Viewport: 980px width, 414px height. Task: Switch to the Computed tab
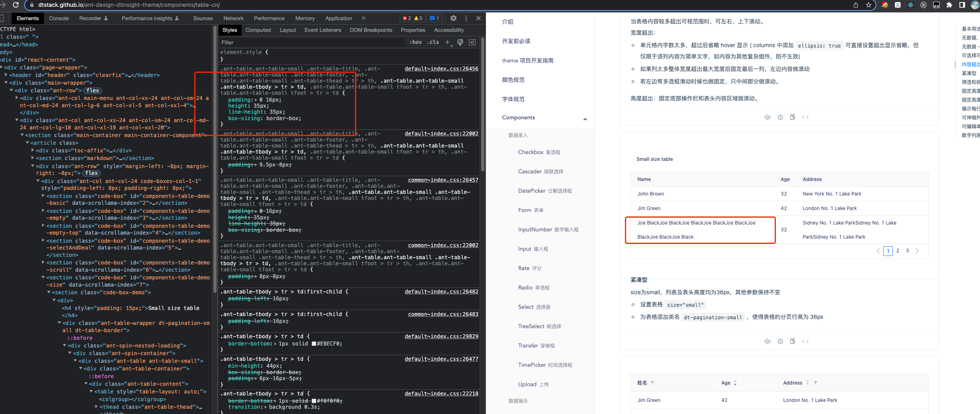click(258, 30)
